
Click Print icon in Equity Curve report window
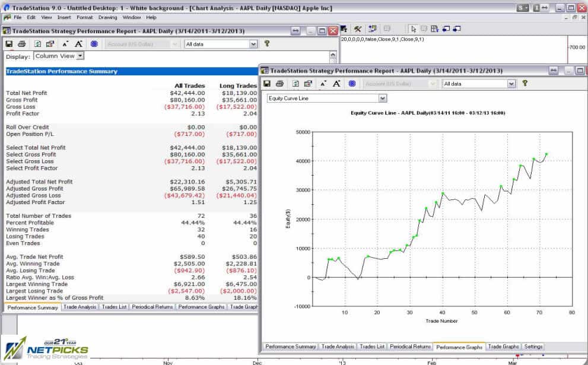pos(279,84)
